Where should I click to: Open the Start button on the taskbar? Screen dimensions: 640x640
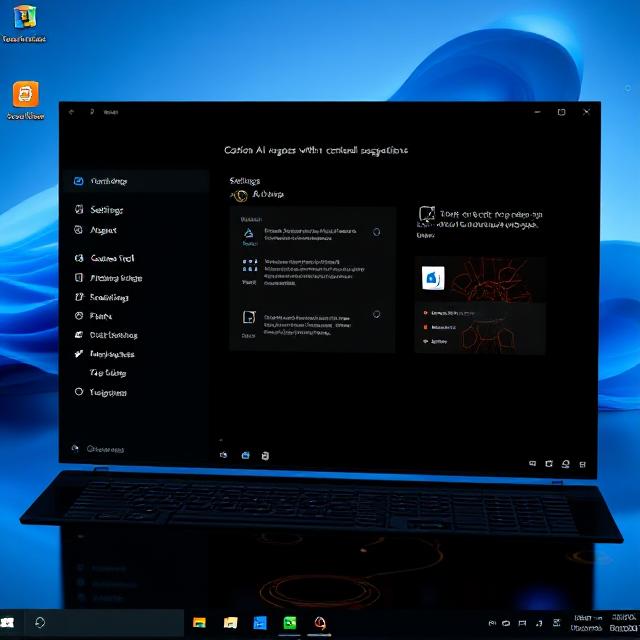tap(8, 623)
